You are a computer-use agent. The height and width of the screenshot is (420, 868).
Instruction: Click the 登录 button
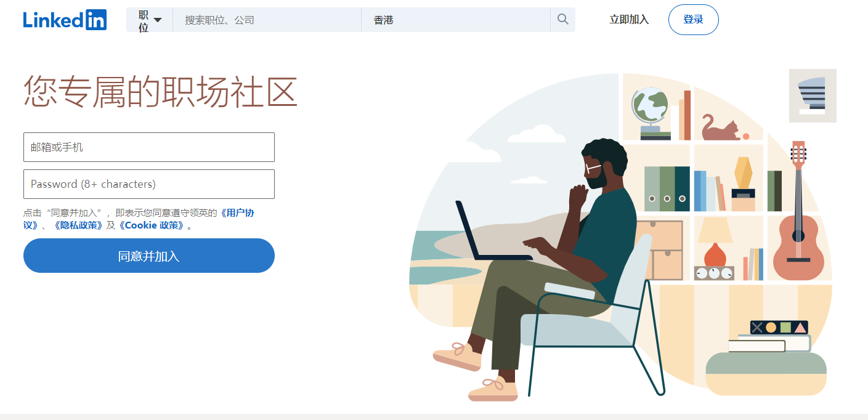click(693, 20)
